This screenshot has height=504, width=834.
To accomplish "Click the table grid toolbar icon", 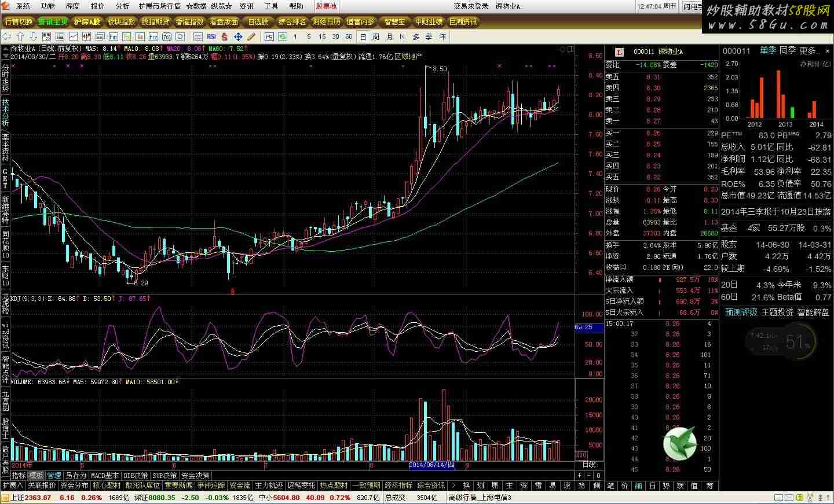I will (x=60, y=36).
